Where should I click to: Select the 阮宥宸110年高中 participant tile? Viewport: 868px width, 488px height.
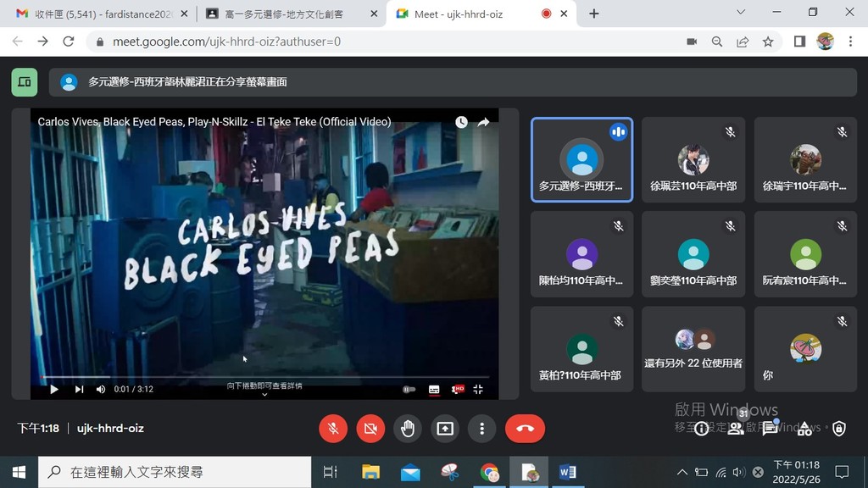pyautogui.click(x=805, y=254)
